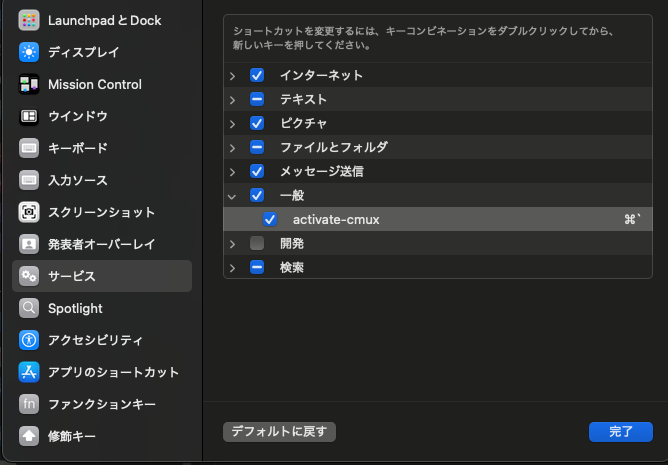Image resolution: width=668 pixels, height=465 pixels.
Task: Click the Mission Control icon
Action: [29, 84]
